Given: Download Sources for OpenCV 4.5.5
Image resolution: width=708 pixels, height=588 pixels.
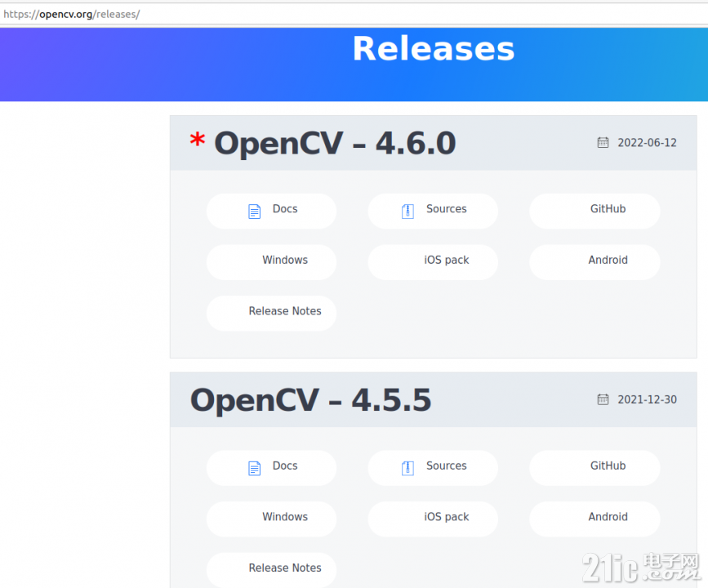Looking at the screenshot, I should [x=433, y=468].
